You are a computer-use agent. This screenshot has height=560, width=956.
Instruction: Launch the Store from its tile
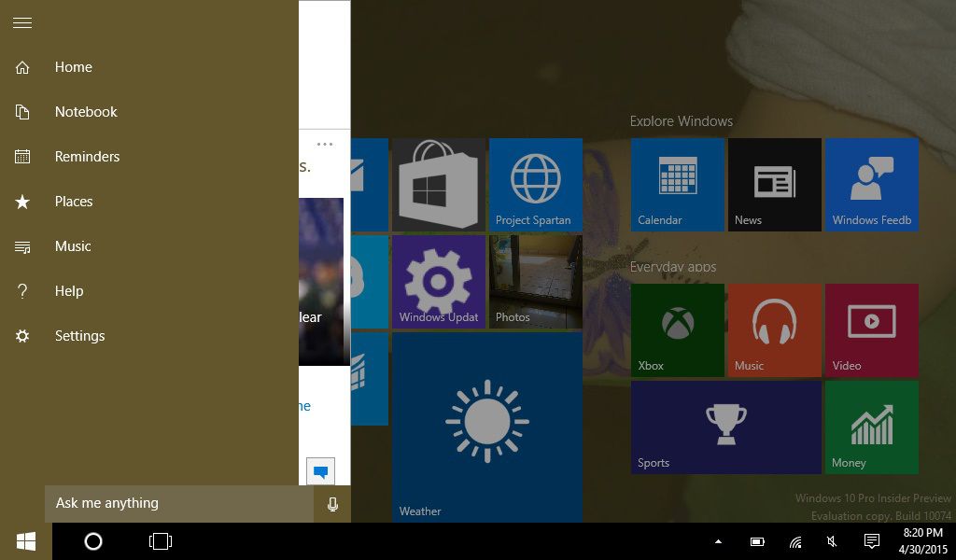coord(438,184)
